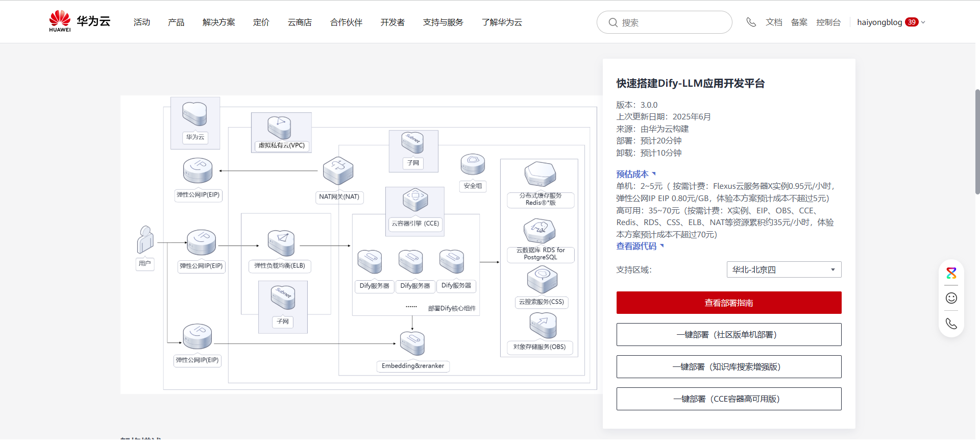This screenshot has width=980, height=444.
Task: Open the colorful assistant icon in floating sidebar
Action: [951, 273]
